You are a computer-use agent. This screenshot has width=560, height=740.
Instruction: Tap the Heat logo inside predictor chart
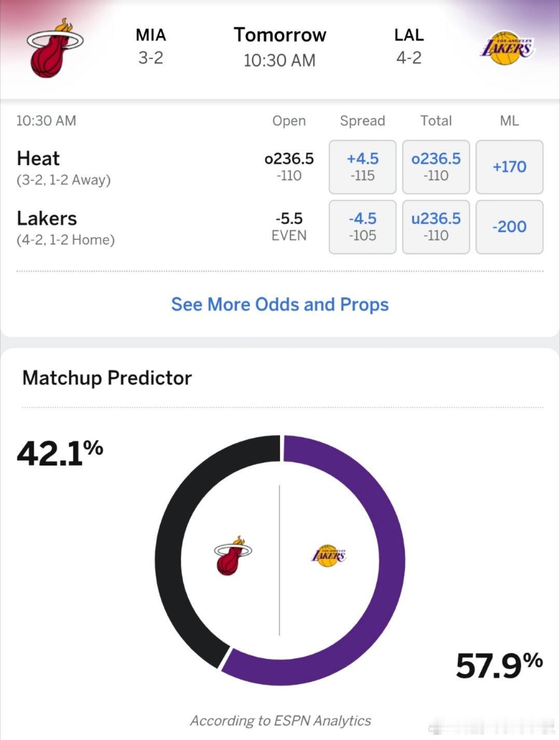click(x=232, y=556)
